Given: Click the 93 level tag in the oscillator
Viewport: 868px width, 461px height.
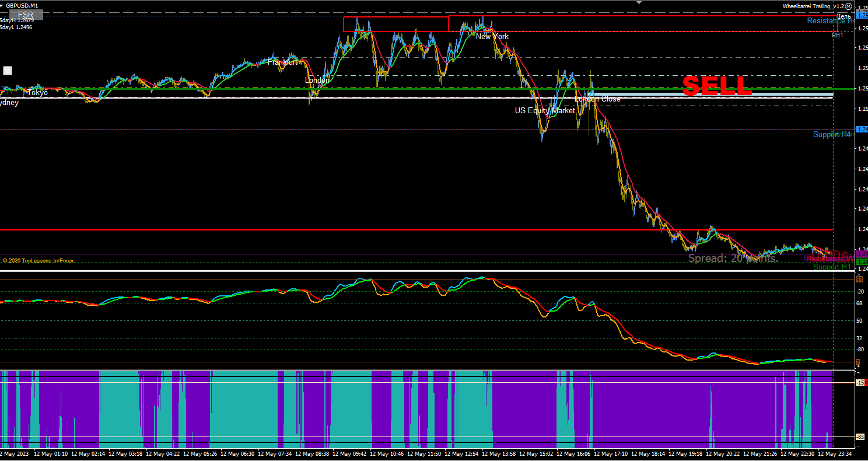Looking at the screenshot, I should tap(859, 279).
